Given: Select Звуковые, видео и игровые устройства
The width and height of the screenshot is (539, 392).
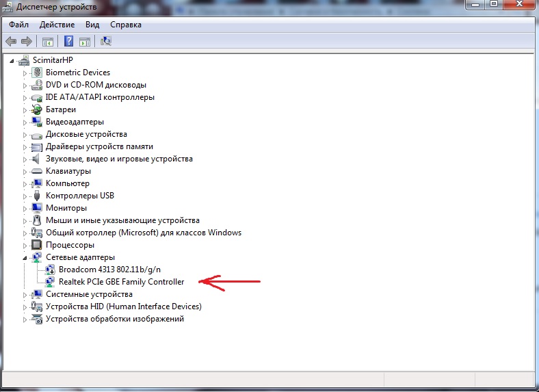Looking at the screenshot, I should coord(119,159).
